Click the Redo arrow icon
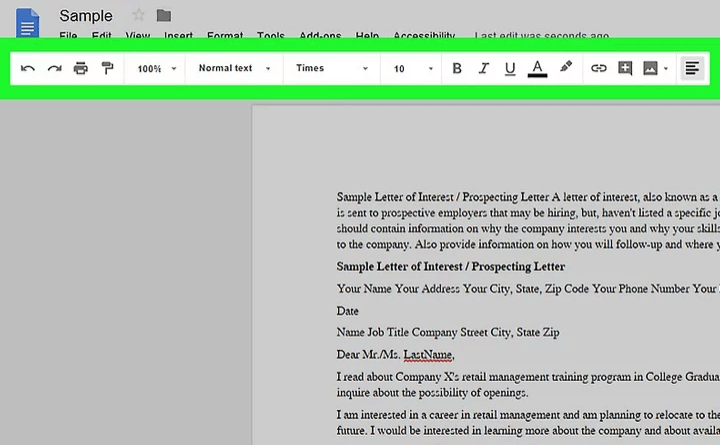The width and height of the screenshot is (720, 445). click(54, 69)
